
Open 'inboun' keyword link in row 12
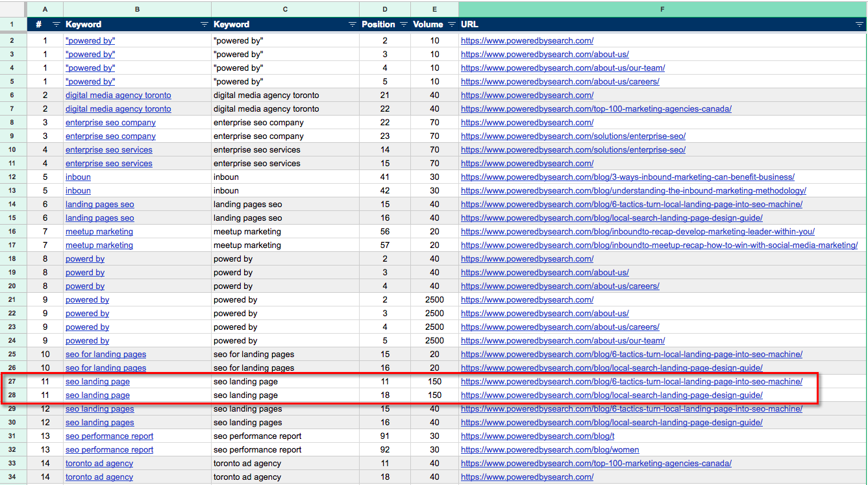(78, 177)
